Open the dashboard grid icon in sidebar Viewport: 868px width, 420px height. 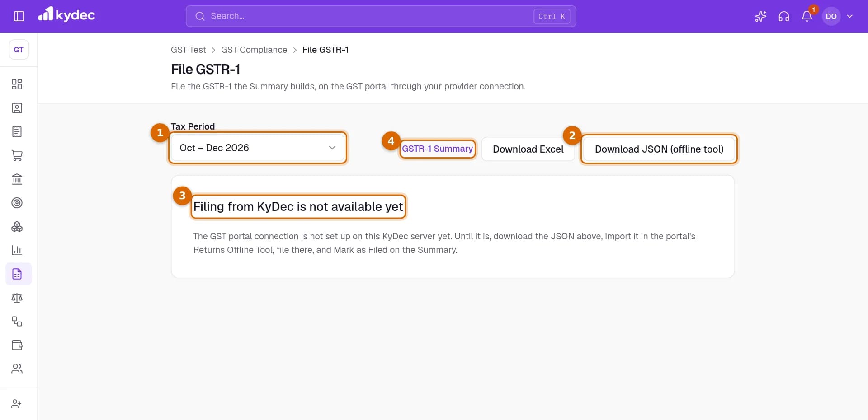(17, 84)
